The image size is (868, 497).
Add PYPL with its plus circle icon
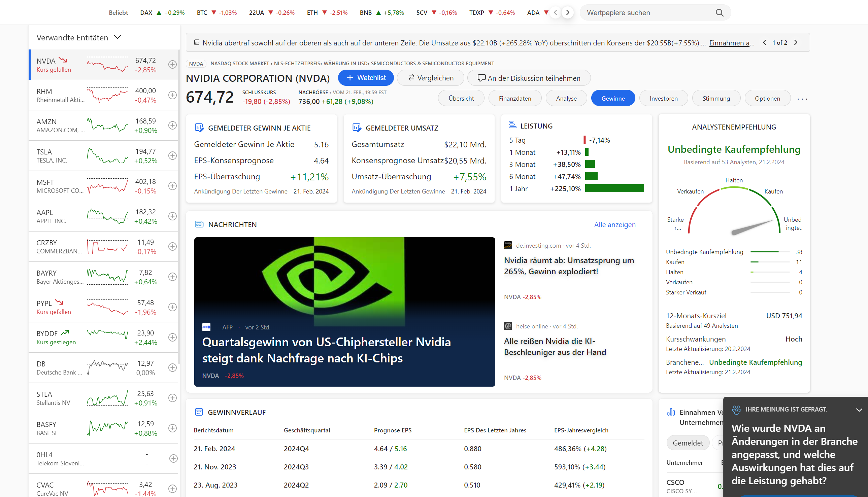172,307
